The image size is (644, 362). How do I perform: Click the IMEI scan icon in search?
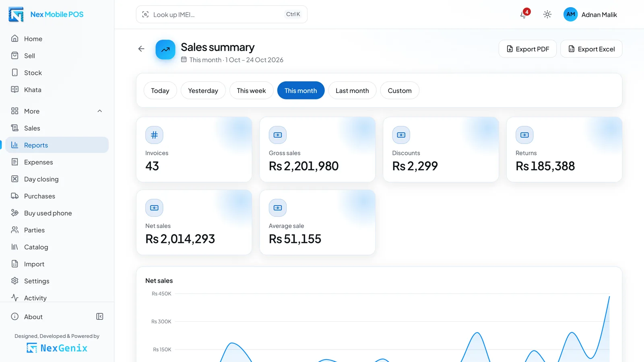(x=145, y=14)
